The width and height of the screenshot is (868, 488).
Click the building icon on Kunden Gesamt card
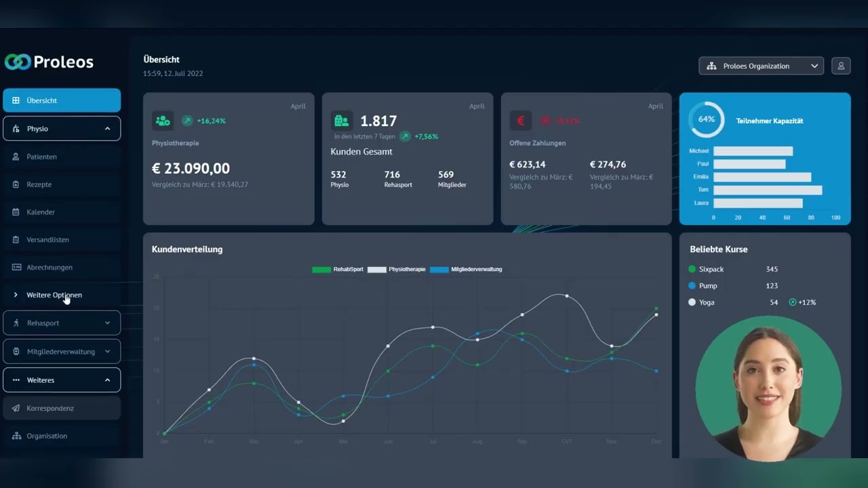[x=342, y=121]
